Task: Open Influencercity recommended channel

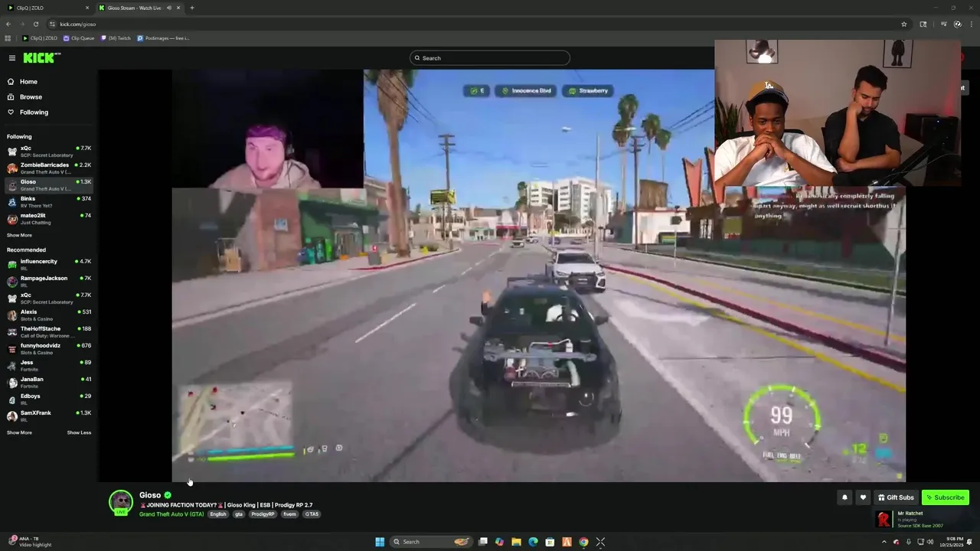Action: point(49,265)
